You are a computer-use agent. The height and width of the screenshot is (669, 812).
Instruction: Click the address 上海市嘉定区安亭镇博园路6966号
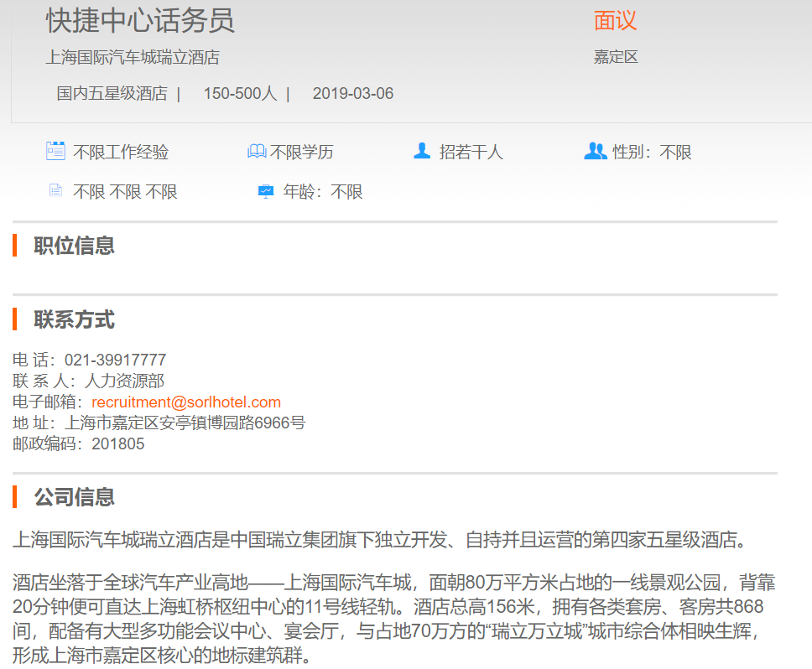click(x=185, y=423)
